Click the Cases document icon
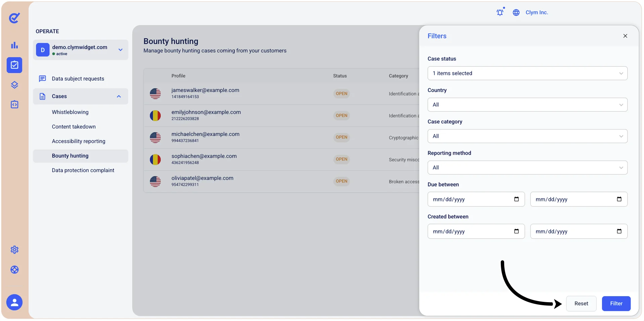 [42, 96]
